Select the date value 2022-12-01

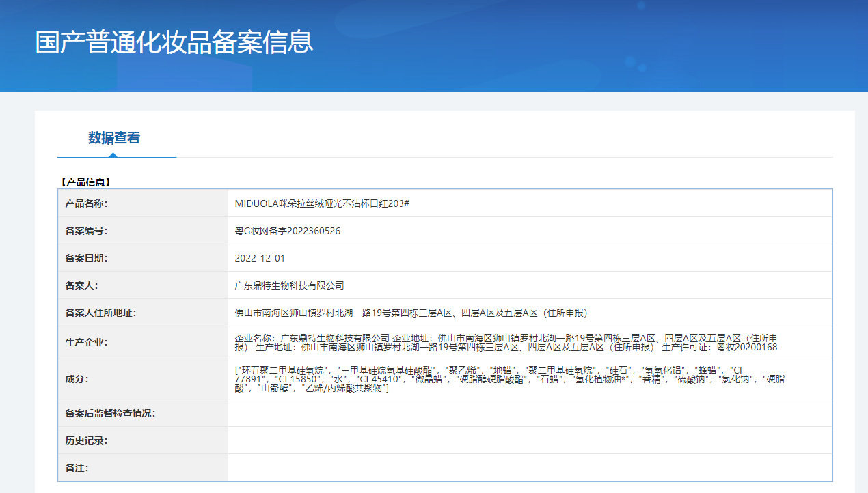pos(260,258)
